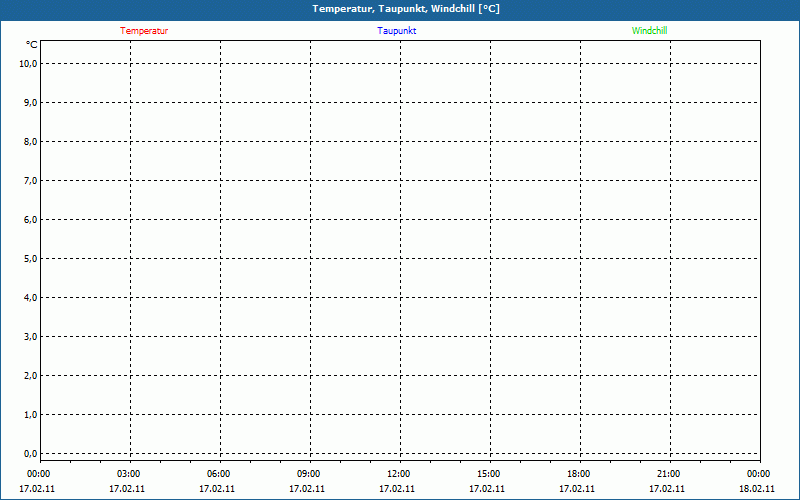This screenshot has height=500, width=800.
Task: Click the 00:00 time label above 18.02.11
Action: click(758, 474)
